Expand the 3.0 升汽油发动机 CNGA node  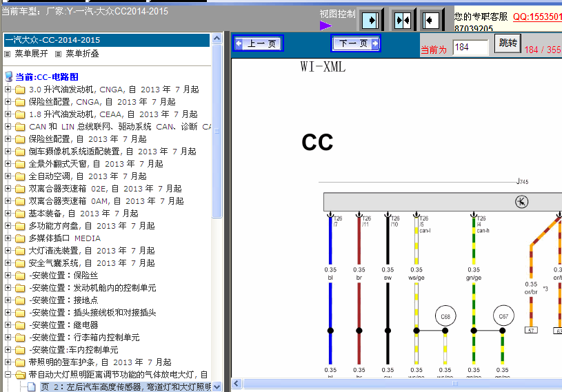click(8, 89)
